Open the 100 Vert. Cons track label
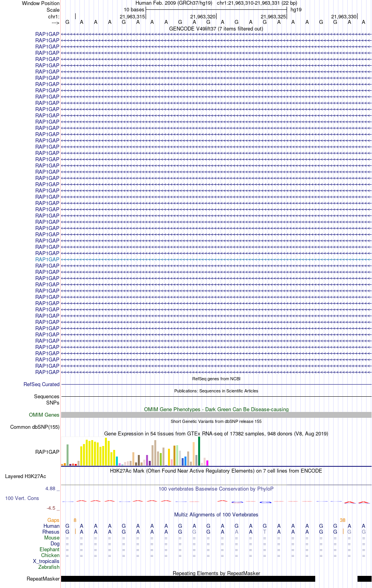 click(x=22, y=498)
